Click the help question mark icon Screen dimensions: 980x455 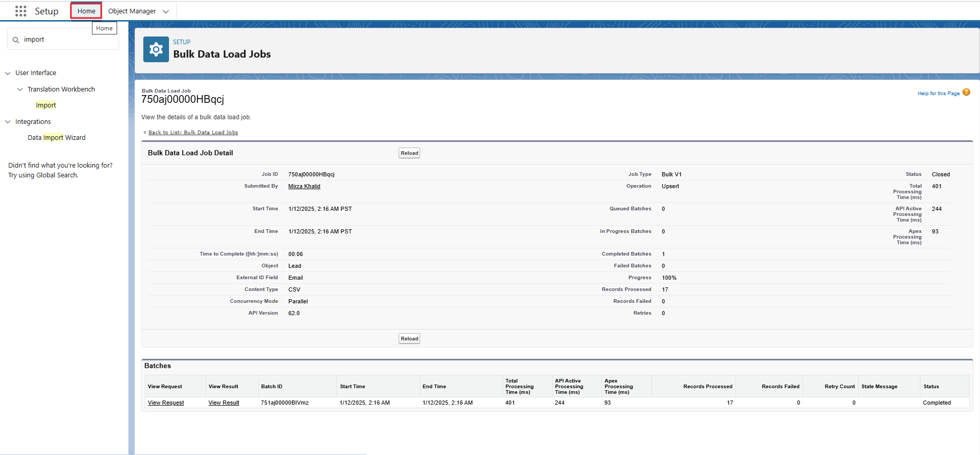pyautogui.click(x=966, y=93)
